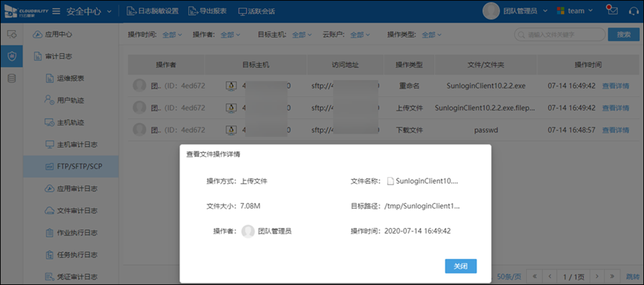Click the database icon in left rail
644x285 pixels.
point(11,79)
